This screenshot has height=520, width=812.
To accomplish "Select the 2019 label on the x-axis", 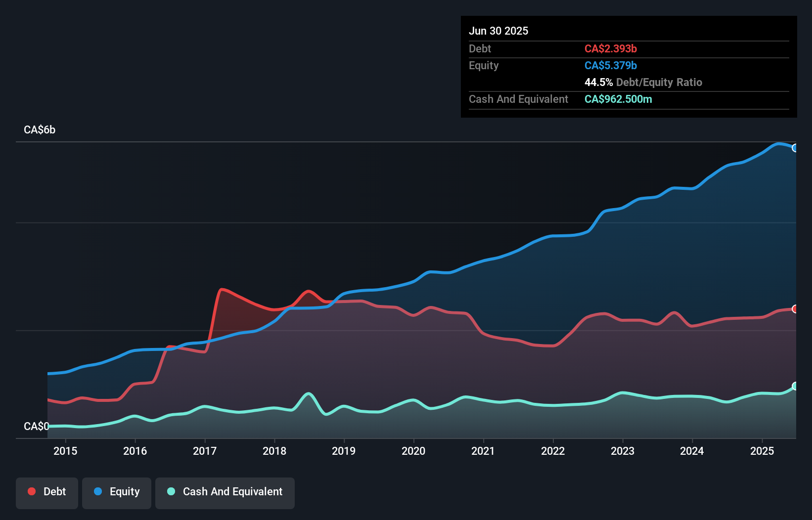I will coord(344,451).
